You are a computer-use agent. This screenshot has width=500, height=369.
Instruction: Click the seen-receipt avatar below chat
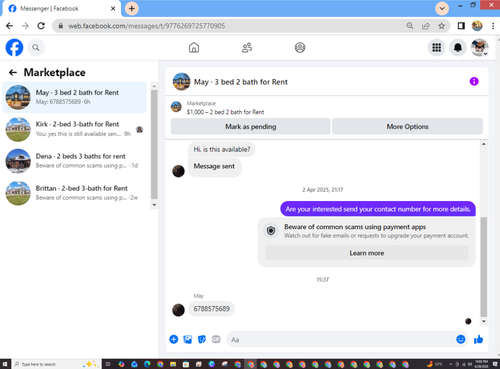[x=468, y=321]
